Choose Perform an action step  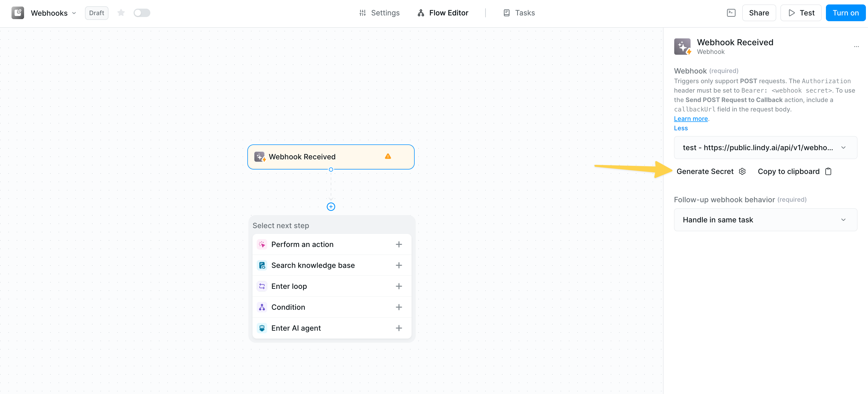click(332, 244)
